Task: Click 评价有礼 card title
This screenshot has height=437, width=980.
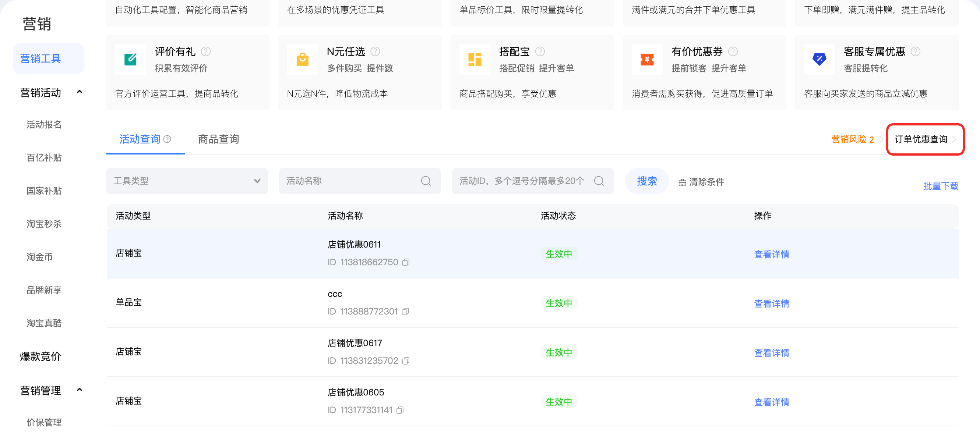Action: tap(175, 51)
